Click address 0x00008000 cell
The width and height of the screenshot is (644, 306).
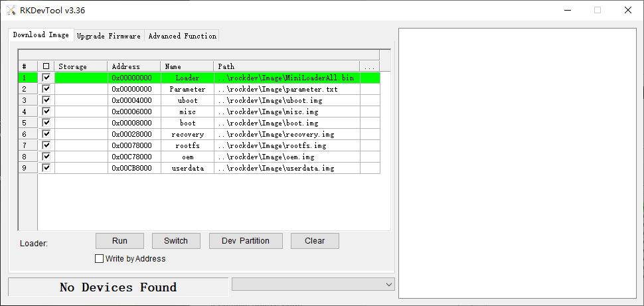[134, 123]
